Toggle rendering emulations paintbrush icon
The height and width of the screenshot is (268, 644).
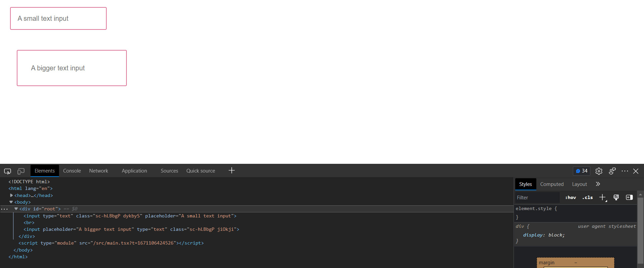tap(616, 197)
